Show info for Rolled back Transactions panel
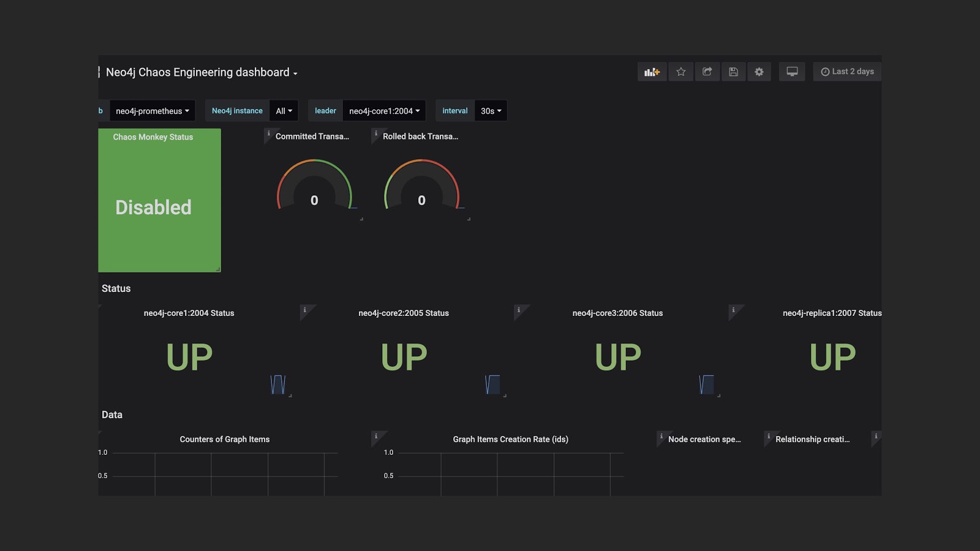The image size is (980, 551). click(376, 133)
